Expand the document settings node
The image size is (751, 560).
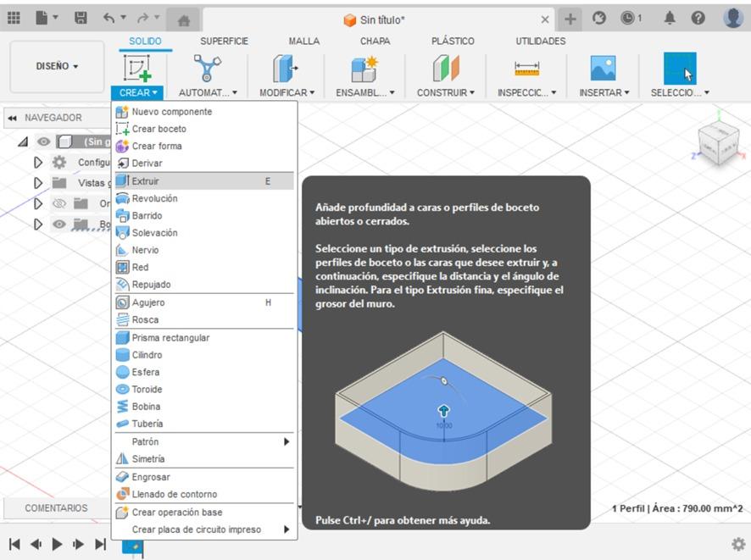tap(38, 163)
